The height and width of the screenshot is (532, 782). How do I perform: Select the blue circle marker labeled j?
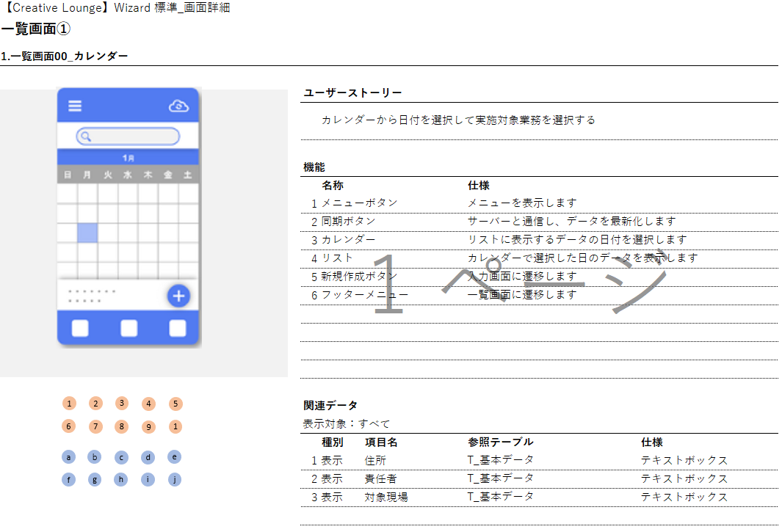tap(175, 480)
